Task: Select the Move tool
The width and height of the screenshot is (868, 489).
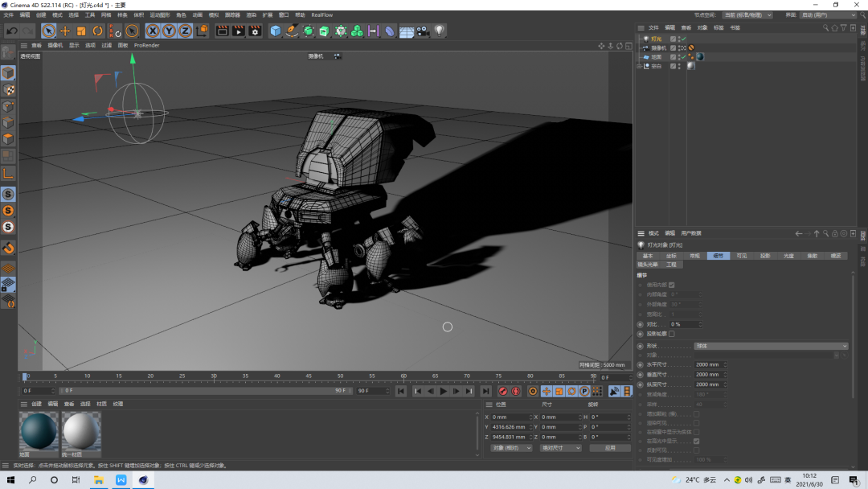Action: (65, 31)
